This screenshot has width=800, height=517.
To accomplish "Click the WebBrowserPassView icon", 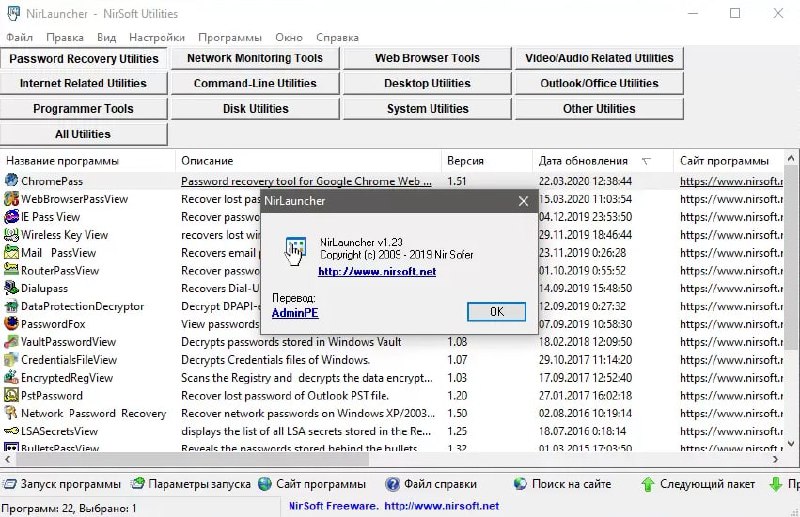I will point(11,199).
